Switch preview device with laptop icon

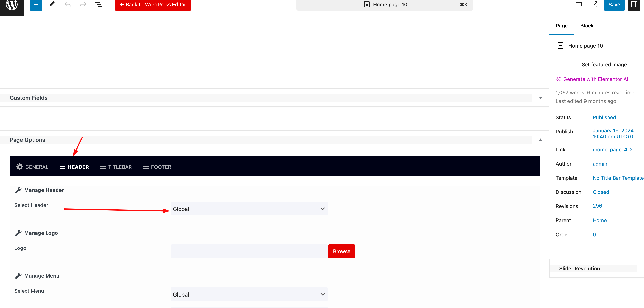pyautogui.click(x=579, y=5)
